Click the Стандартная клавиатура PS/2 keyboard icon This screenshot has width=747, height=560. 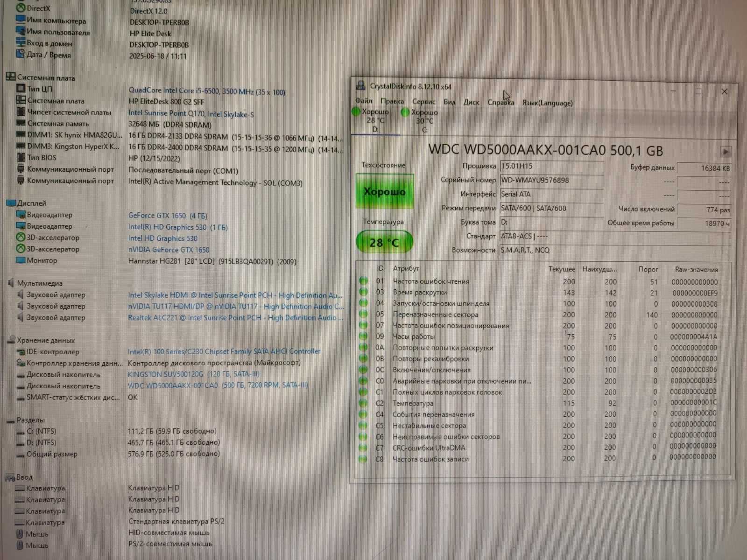(x=20, y=523)
